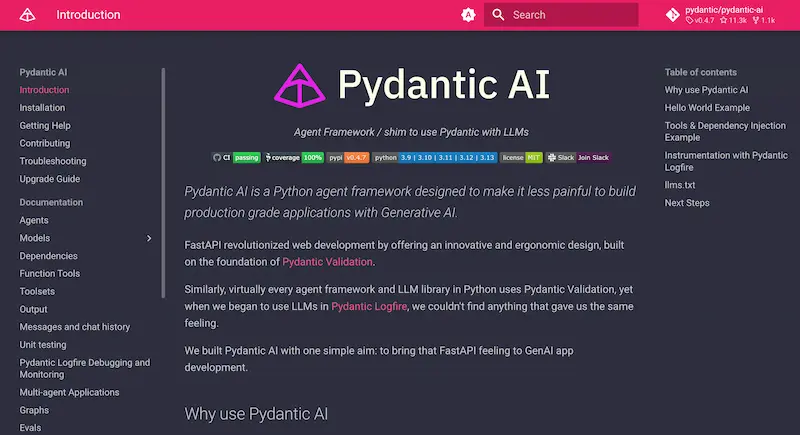Viewport: 800px width, 435px height.
Task: Open Messages and chat history page
Action: [74, 327]
